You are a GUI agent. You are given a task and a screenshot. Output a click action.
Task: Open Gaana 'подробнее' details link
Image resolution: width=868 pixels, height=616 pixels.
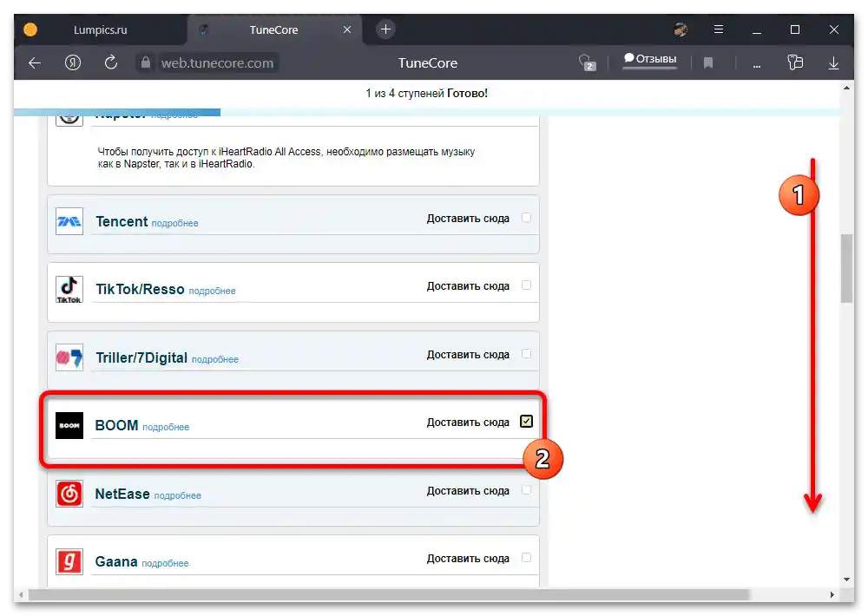(165, 563)
